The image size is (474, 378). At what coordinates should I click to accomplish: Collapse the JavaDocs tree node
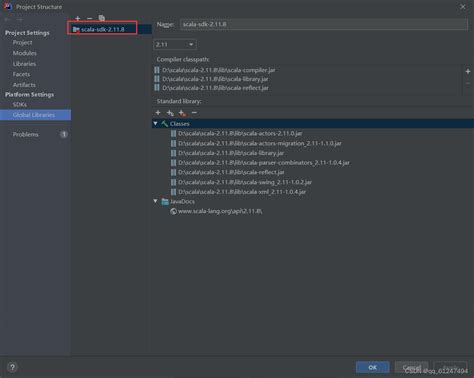coord(155,201)
